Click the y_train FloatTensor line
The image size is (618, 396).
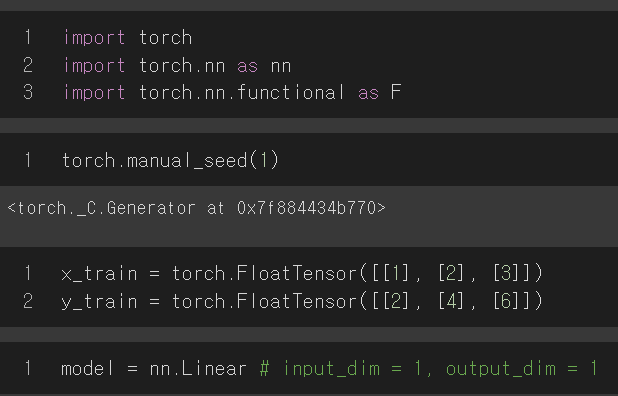click(x=302, y=301)
